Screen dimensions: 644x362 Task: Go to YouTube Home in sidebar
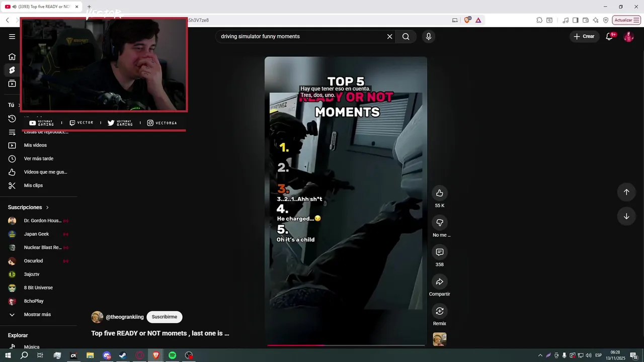[x=12, y=56]
